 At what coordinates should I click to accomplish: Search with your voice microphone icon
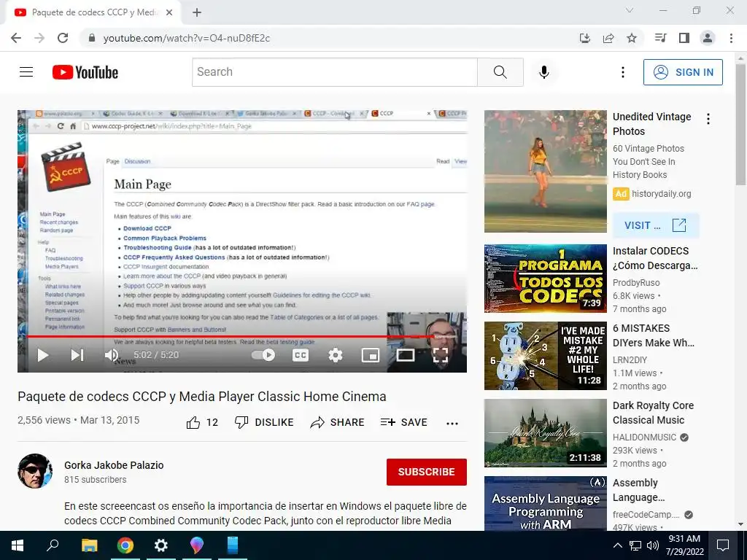pyautogui.click(x=544, y=72)
